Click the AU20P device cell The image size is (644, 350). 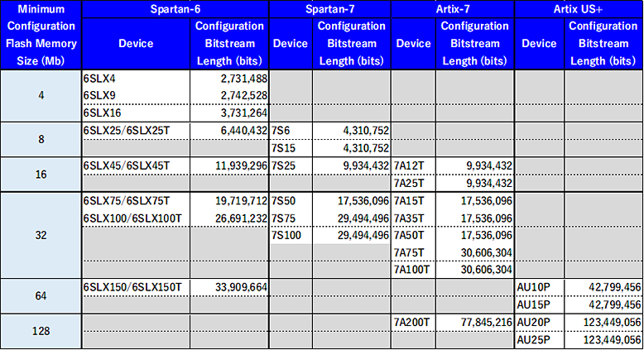click(539, 323)
